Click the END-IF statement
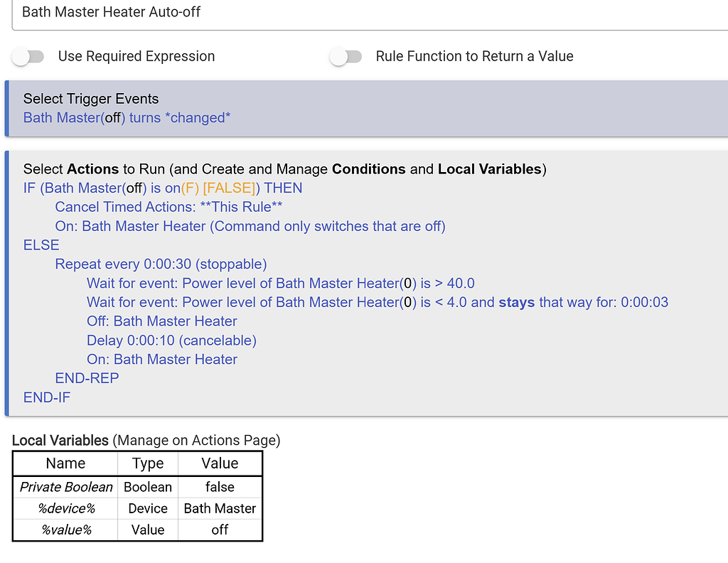The image size is (728, 563). pos(46,397)
